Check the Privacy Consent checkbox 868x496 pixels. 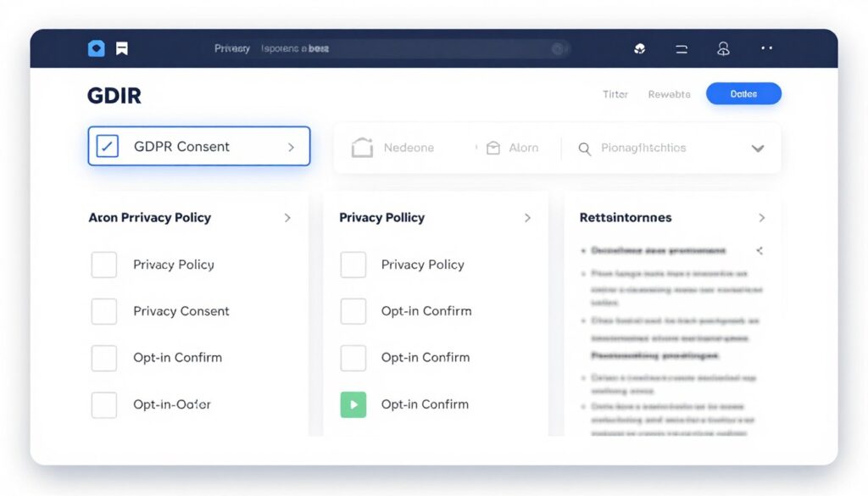point(103,311)
